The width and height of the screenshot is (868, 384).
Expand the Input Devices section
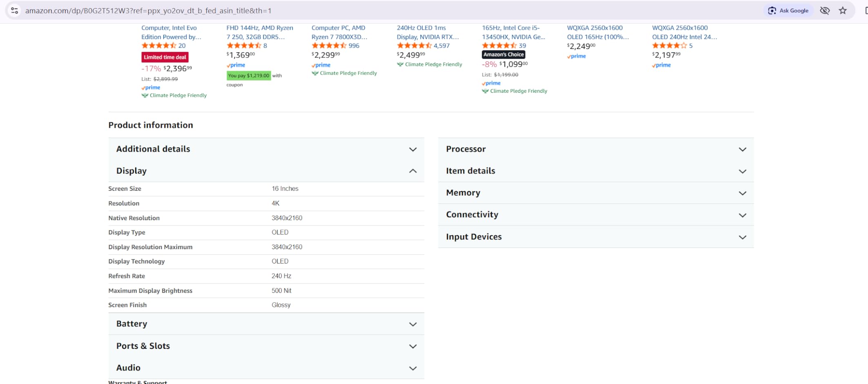tap(596, 237)
